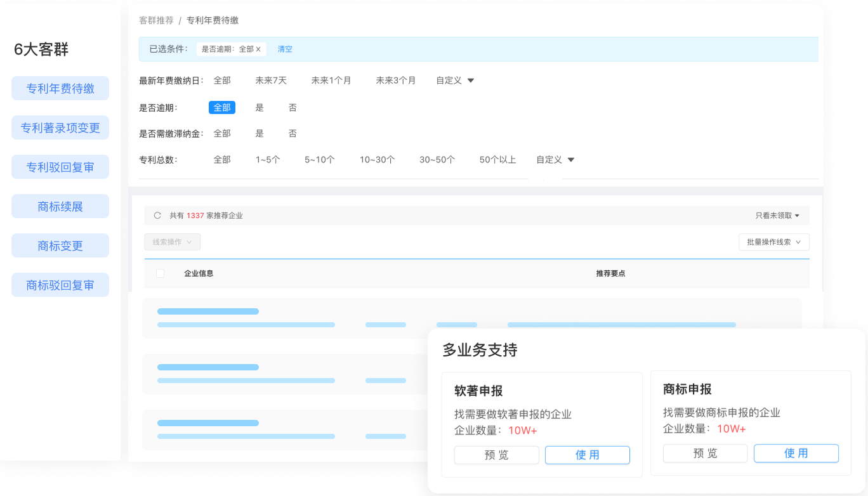The image size is (868, 496).
Task: Choose 全部 for 是否需缴滞纳金
Action: (222, 134)
